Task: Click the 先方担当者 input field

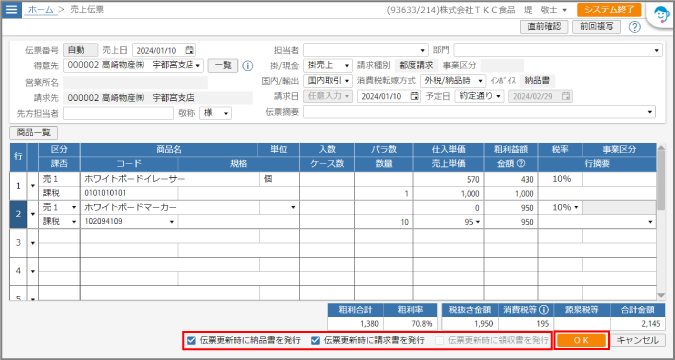Action: pyautogui.click(x=119, y=114)
